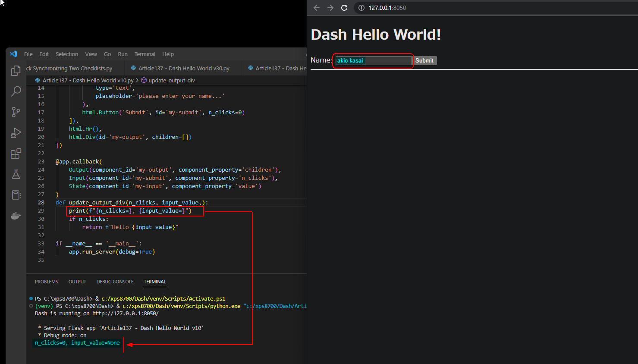This screenshot has width=638, height=364.
Task: Click the html.Button 'Submit' code line
Action: point(163,112)
